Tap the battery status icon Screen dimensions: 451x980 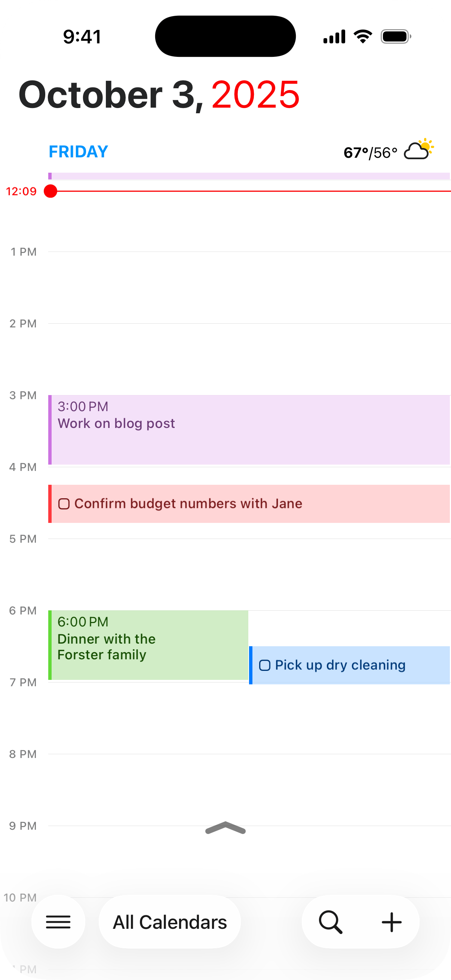coord(395,37)
